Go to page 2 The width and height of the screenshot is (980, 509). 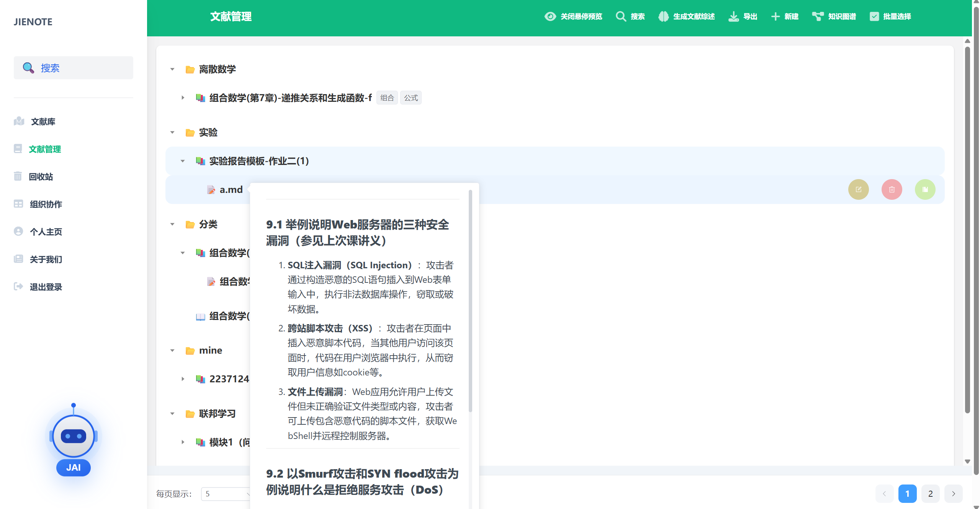click(x=930, y=494)
